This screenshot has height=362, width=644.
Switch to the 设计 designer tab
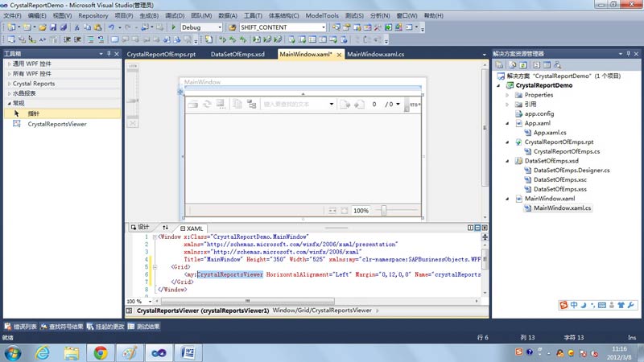coord(140,228)
